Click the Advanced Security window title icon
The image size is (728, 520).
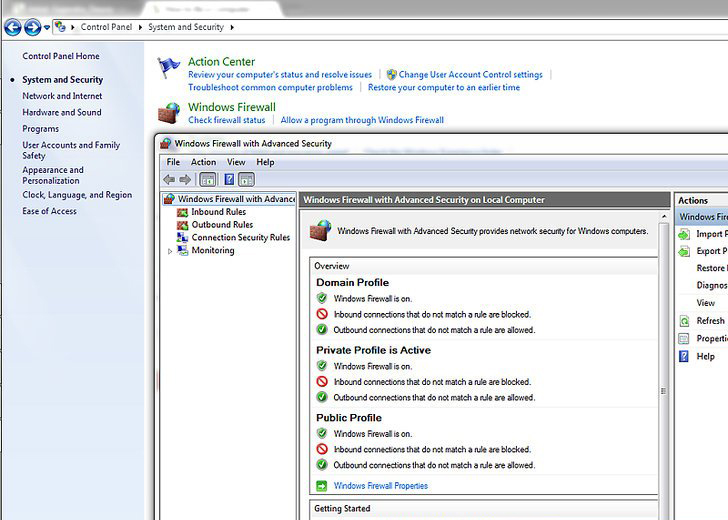(165, 143)
